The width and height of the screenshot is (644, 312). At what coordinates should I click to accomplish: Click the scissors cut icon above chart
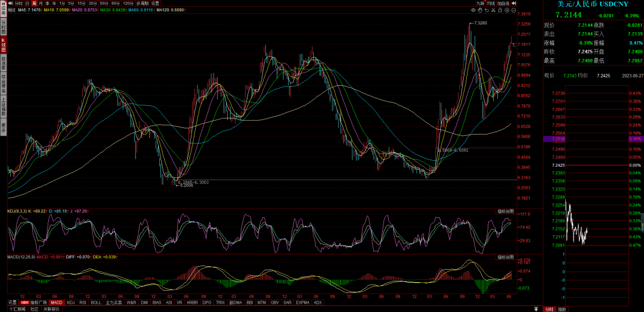coord(493,10)
